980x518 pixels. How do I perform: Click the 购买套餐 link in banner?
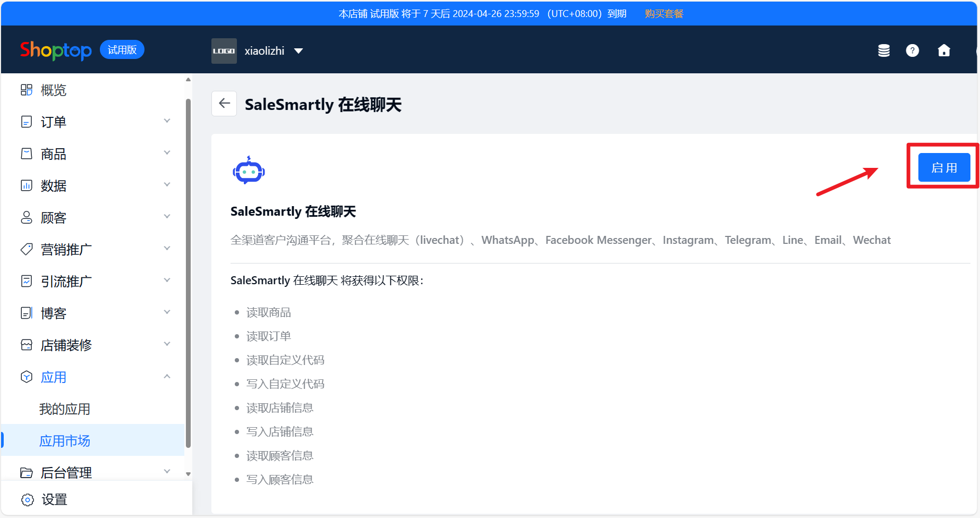664,14
